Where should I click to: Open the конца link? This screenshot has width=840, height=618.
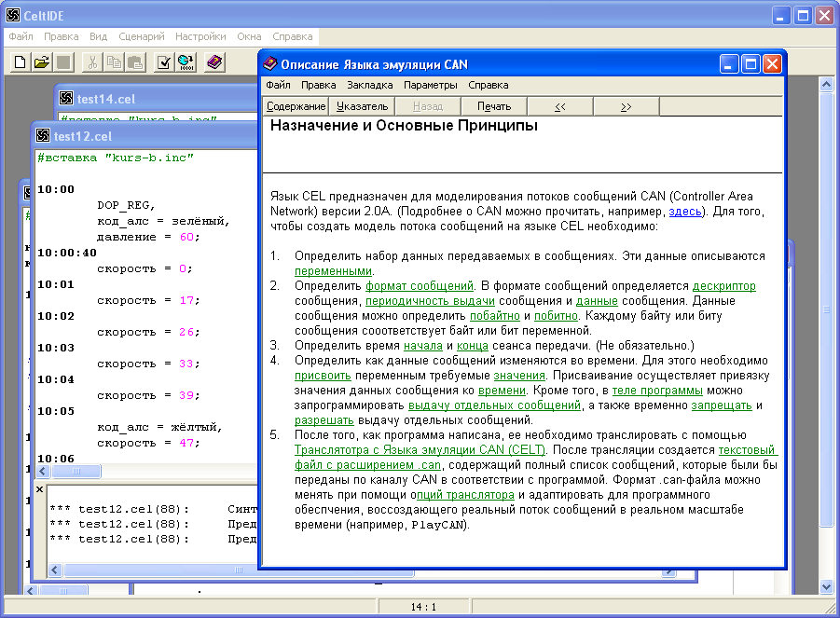pos(472,346)
